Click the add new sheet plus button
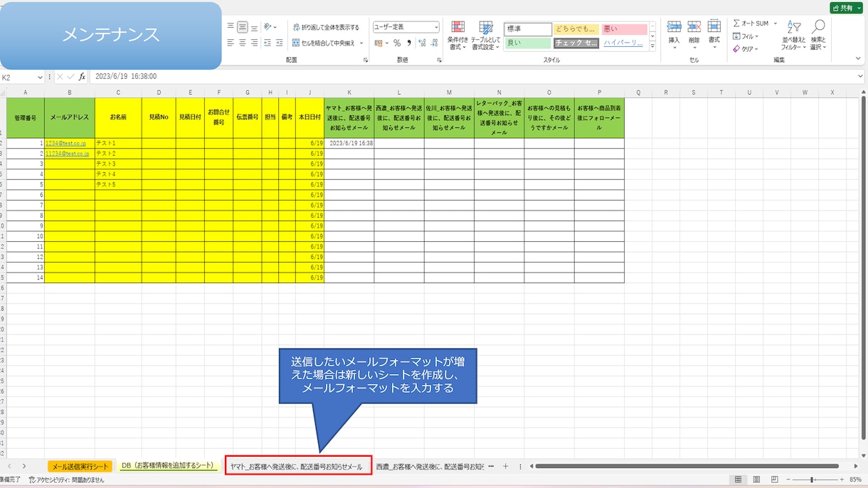The height and width of the screenshot is (488, 868). pyautogui.click(x=506, y=467)
